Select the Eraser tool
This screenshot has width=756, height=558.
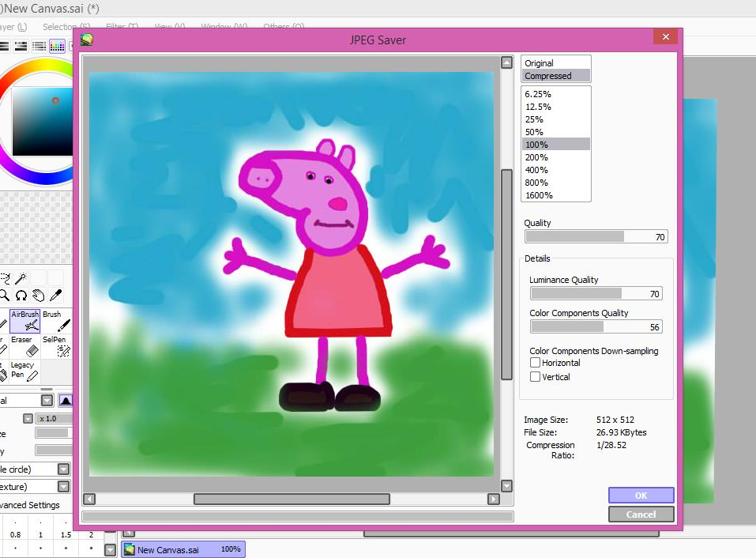pos(24,346)
